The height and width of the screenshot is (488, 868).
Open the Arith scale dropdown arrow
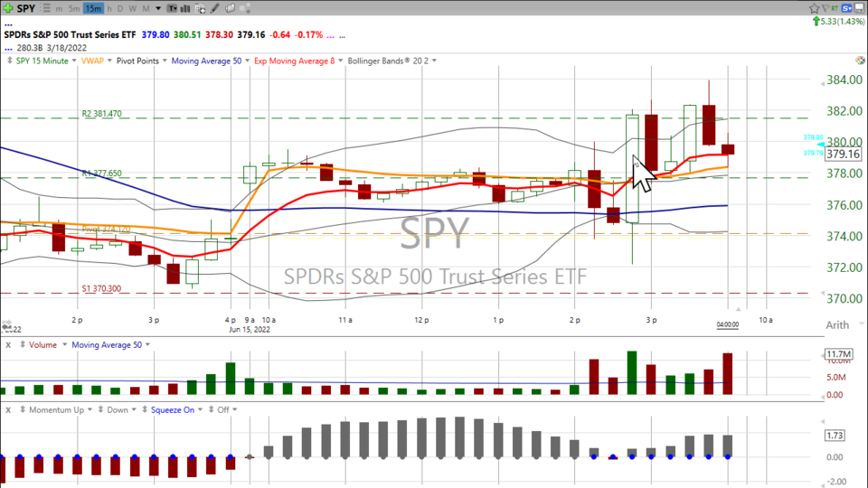point(862,324)
